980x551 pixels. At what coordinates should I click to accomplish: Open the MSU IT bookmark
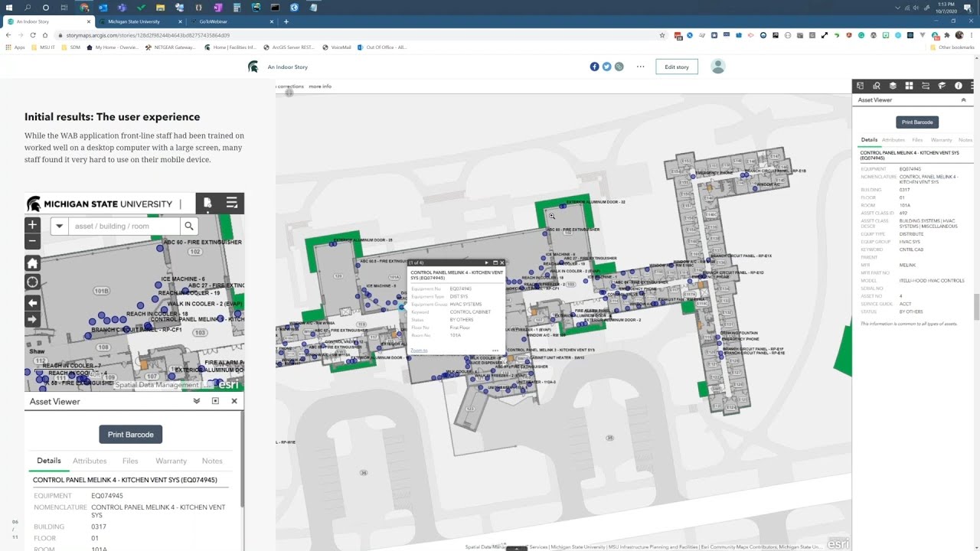pos(42,47)
